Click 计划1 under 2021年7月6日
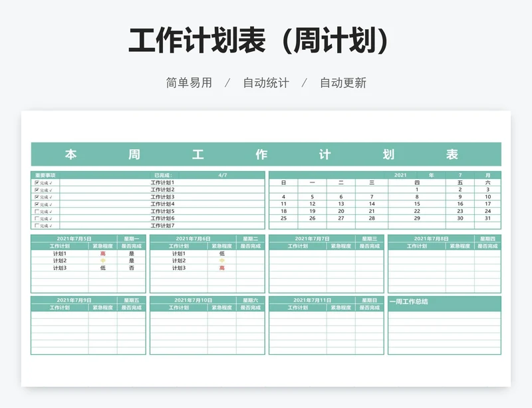 click(179, 254)
